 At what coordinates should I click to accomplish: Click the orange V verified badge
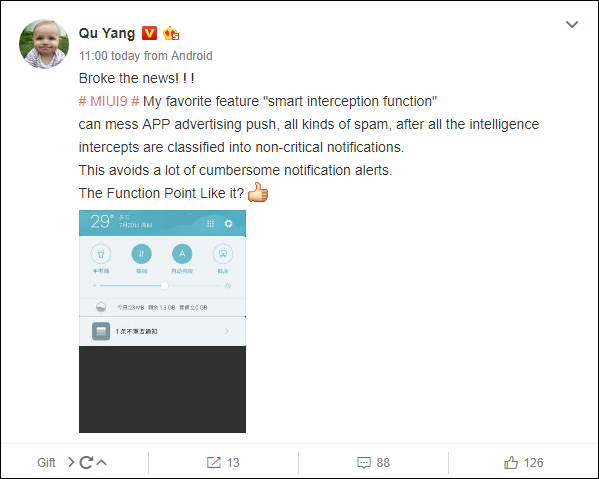(x=149, y=33)
